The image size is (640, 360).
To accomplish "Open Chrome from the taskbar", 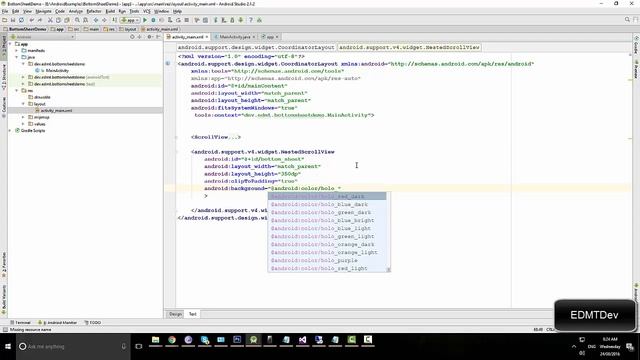I will (172, 340).
